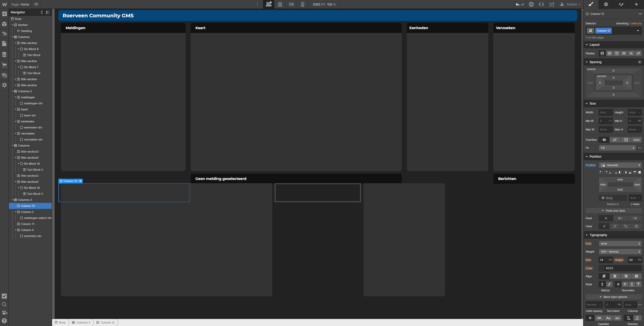The image size is (644, 326).
Task: Expand More type options
Action: (x=614, y=297)
